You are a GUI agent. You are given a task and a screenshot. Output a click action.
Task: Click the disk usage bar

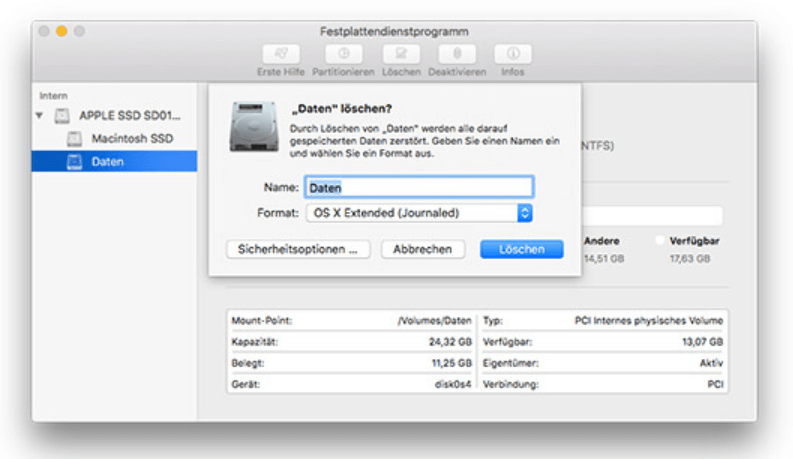point(652,216)
